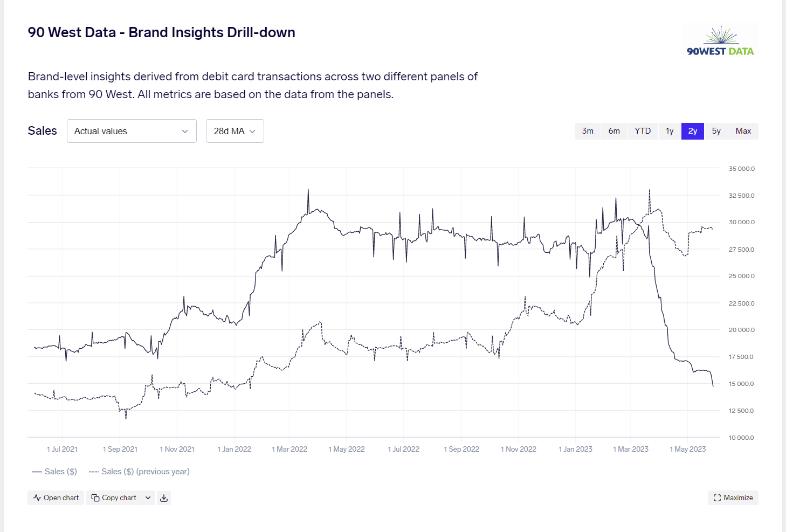Open the 28d MA moving average dropdown
Image resolution: width=786 pixels, height=532 pixels.
[235, 131]
